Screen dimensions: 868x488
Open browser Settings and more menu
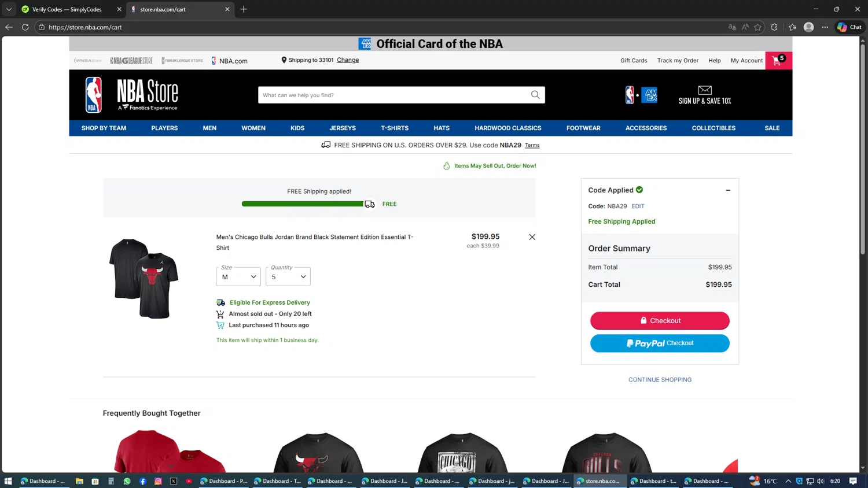[x=825, y=27]
